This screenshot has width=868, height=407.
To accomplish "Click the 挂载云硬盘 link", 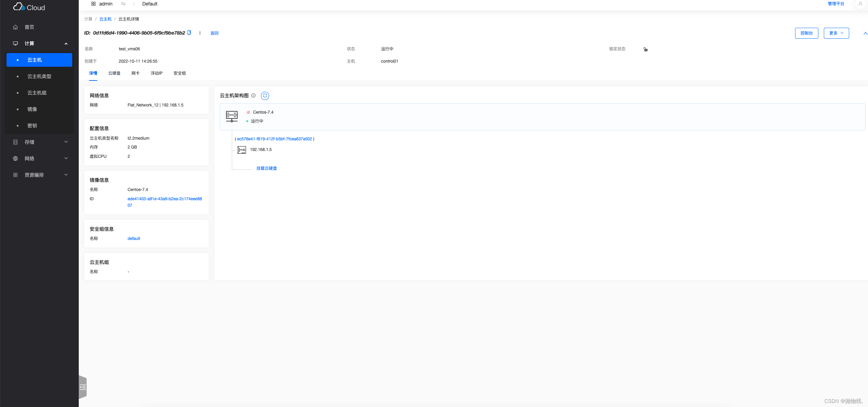I will (x=266, y=168).
